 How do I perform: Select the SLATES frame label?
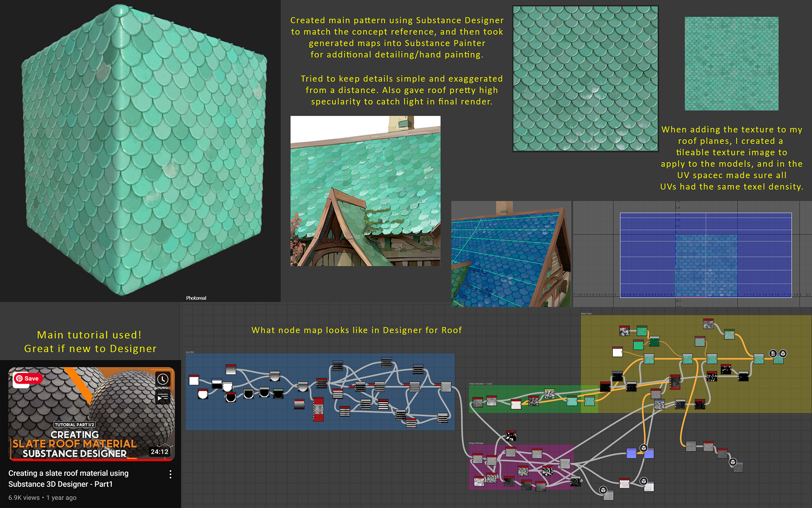[190, 352]
